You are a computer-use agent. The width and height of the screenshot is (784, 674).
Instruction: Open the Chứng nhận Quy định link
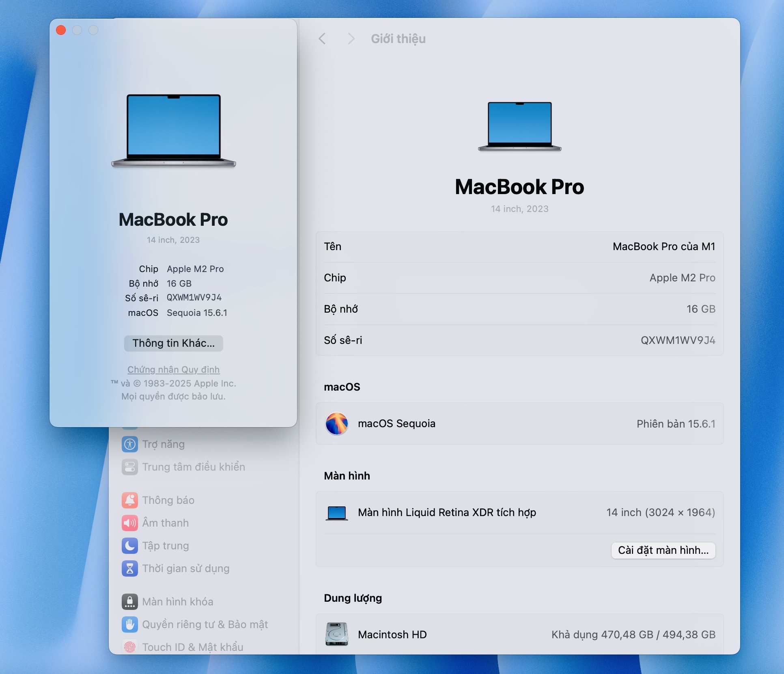tap(173, 369)
